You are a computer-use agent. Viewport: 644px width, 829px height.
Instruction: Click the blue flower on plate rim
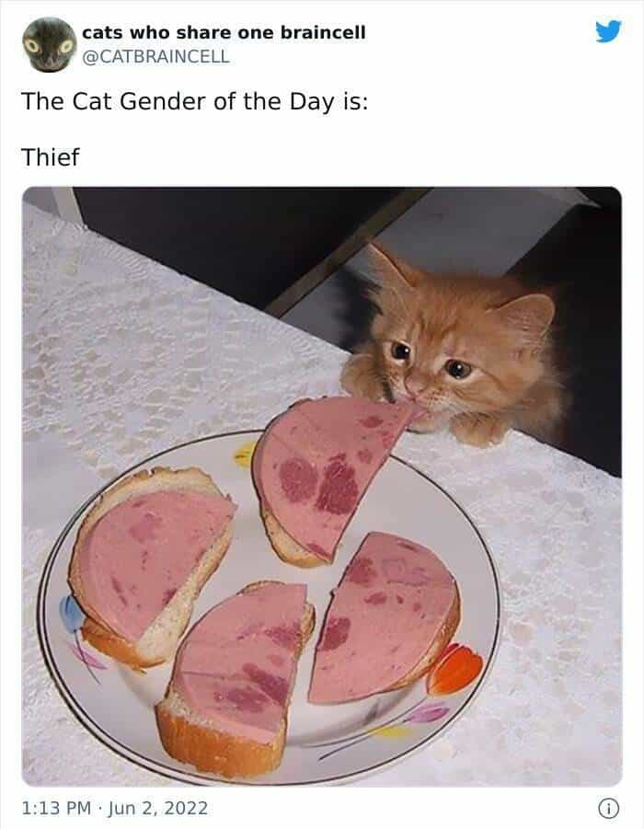(x=72, y=615)
